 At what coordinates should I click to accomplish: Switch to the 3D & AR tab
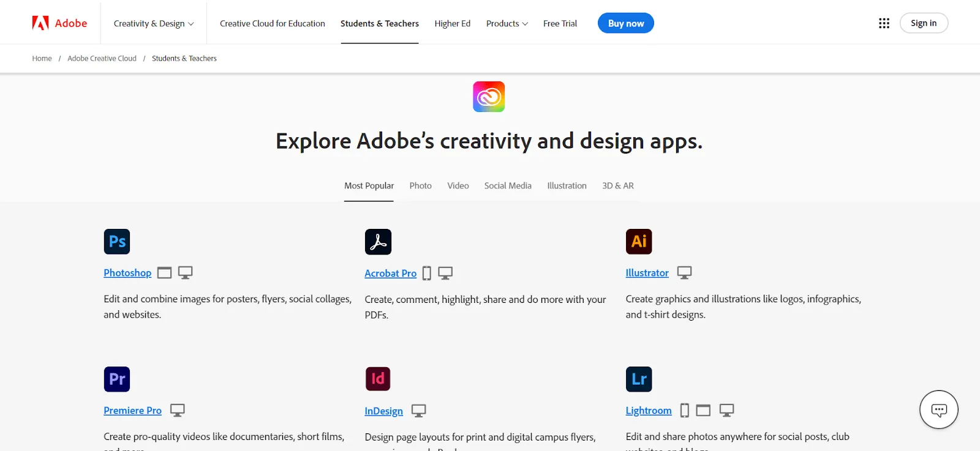pyautogui.click(x=618, y=185)
